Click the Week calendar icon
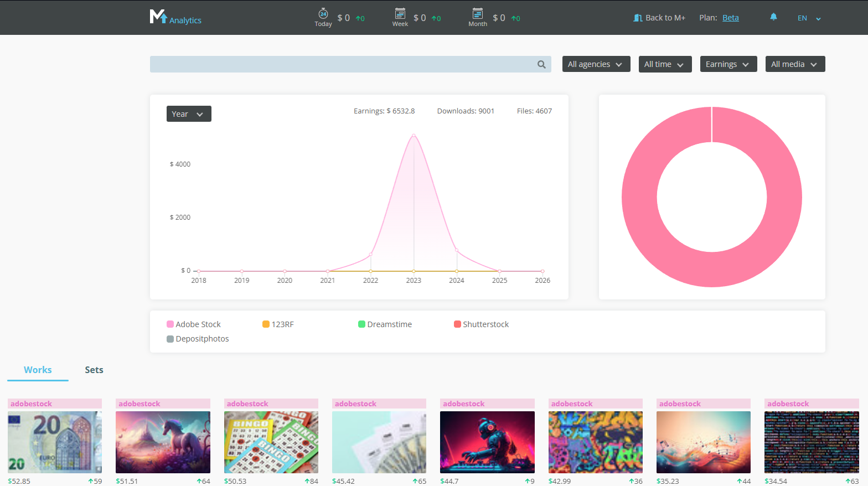 [x=400, y=14]
